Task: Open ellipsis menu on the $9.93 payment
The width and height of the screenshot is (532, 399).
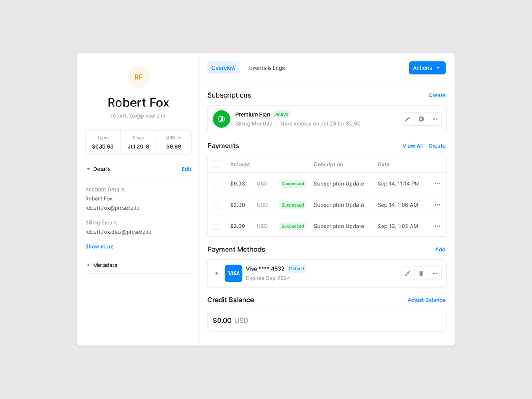Action: tap(437, 183)
